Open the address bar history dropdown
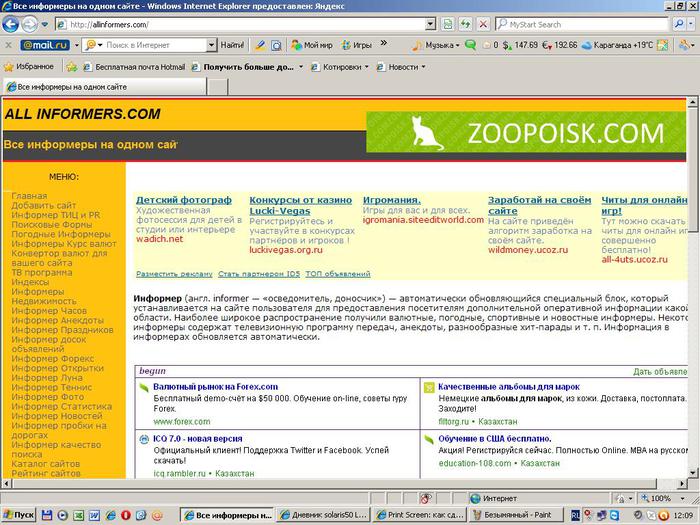Screen dimensions: 700x525 click(x=430, y=24)
